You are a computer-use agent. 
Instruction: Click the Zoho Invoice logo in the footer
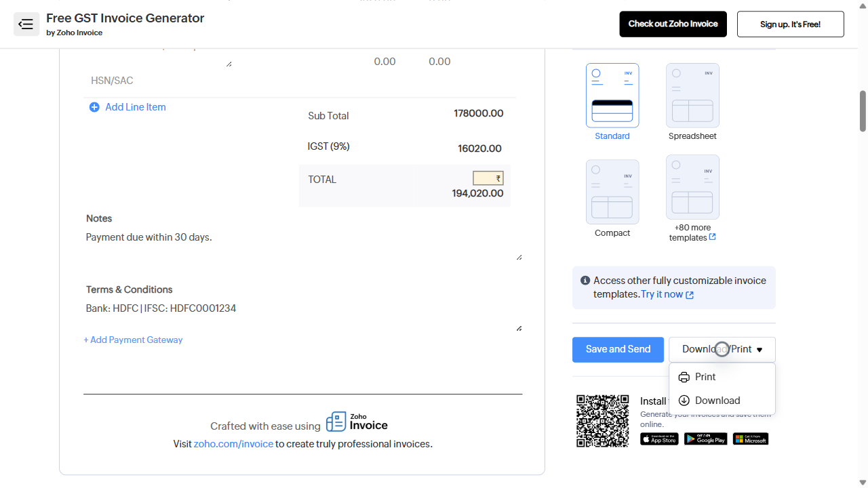[x=356, y=421]
